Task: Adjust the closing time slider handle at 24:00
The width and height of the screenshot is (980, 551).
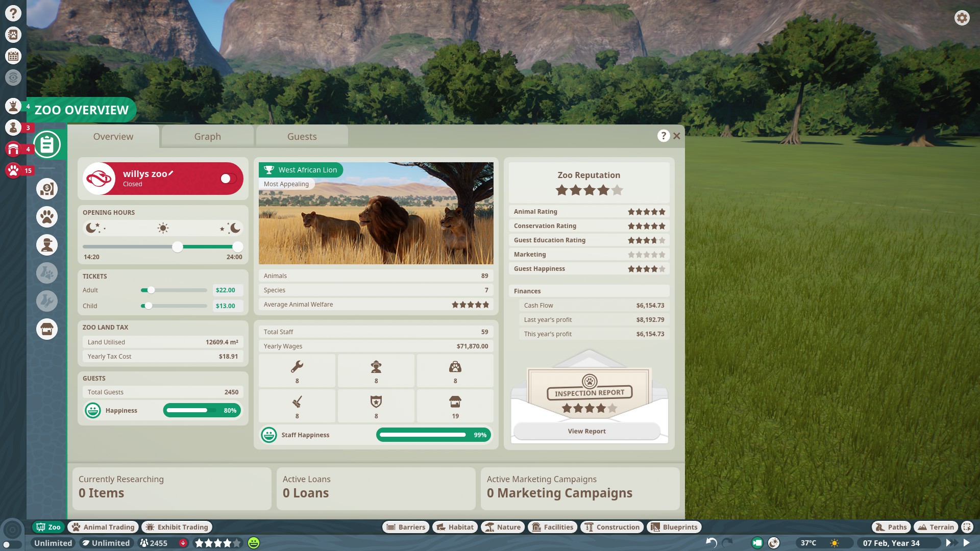Action: click(x=237, y=247)
